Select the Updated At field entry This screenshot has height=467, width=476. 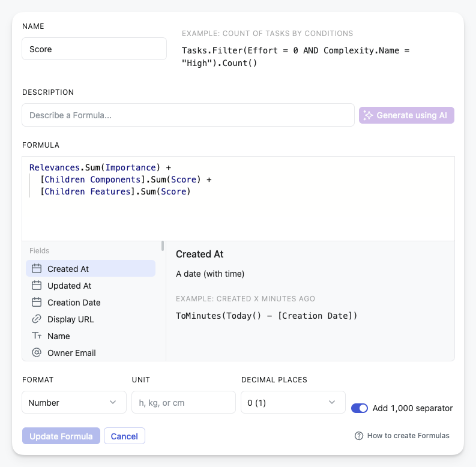(x=91, y=286)
